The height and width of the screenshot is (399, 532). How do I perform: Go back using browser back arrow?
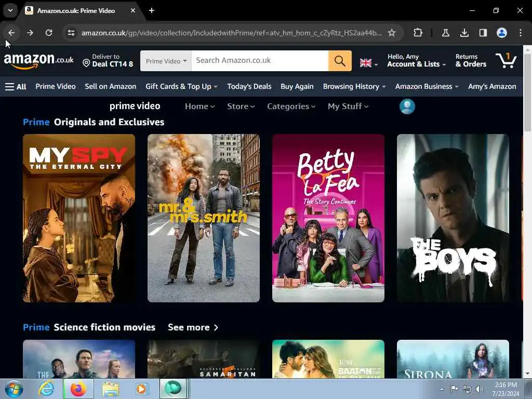tap(11, 33)
